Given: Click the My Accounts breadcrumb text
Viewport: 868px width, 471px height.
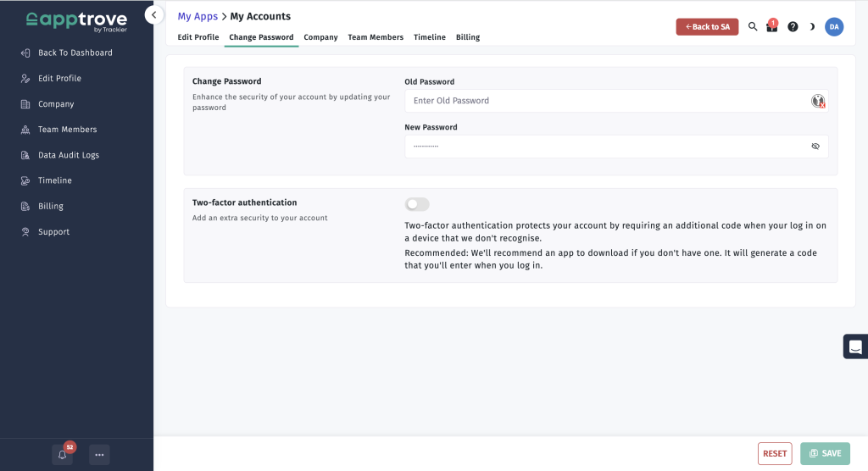Looking at the screenshot, I should (260, 16).
